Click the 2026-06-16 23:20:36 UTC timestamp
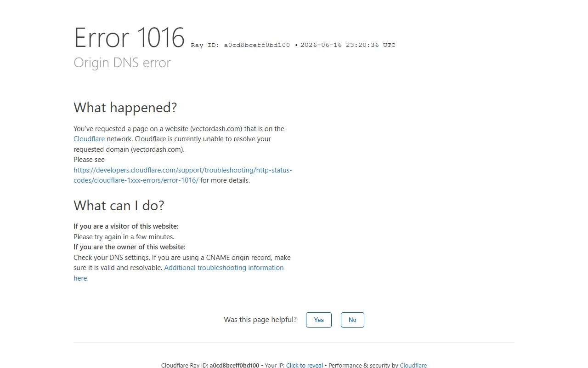The image size is (588, 368). pos(348,45)
